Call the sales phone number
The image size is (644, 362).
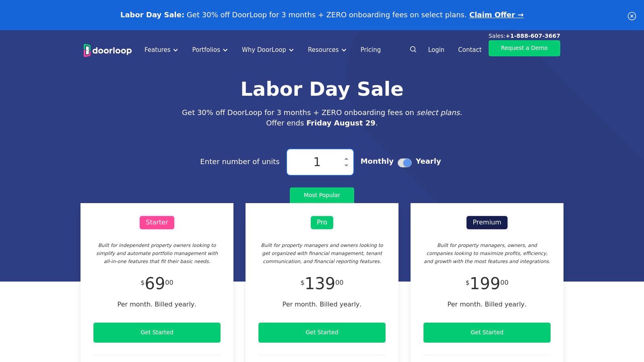click(x=533, y=36)
